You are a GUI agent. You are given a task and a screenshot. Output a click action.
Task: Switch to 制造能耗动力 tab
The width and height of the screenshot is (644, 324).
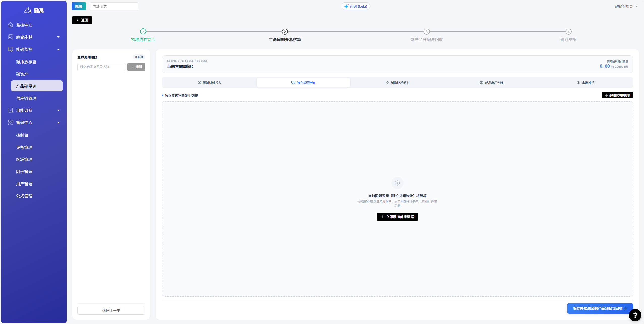(x=397, y=83)
